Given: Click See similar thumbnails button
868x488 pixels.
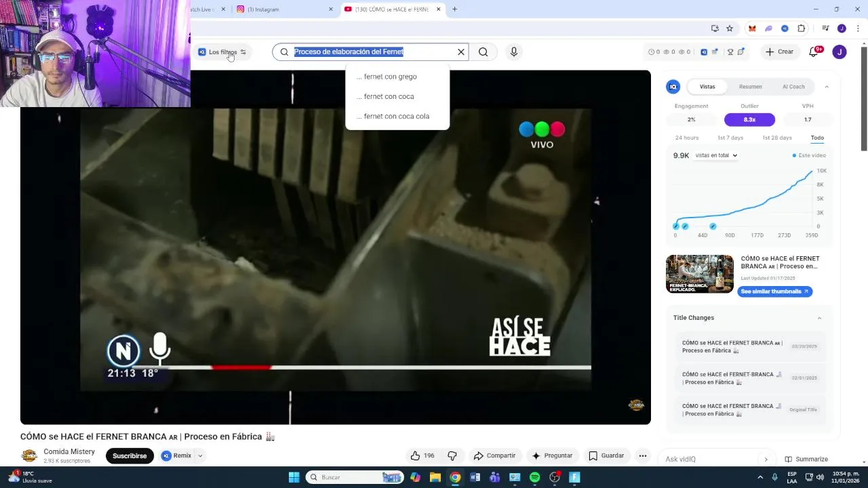Looking at the screenshot, I should click(774, 291).
